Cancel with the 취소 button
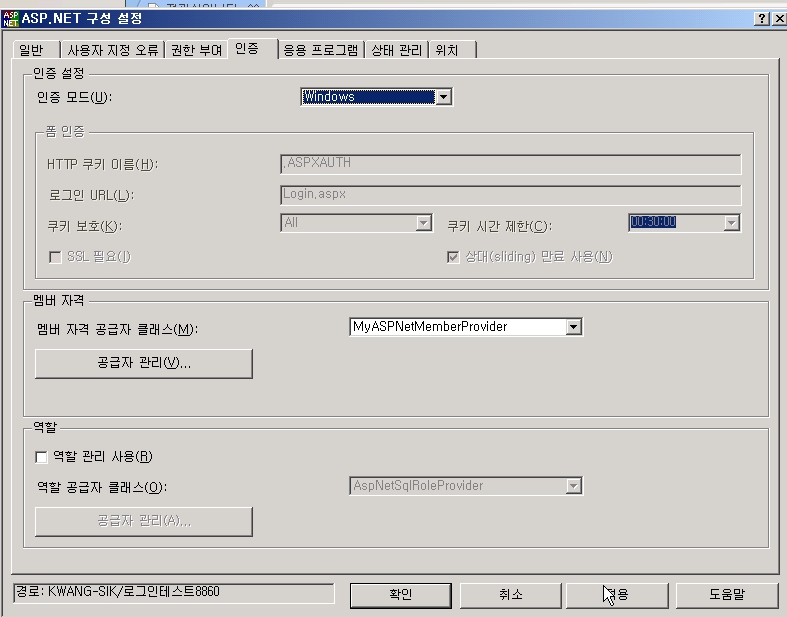The height and width of the screenshot is (617, 787). click(x=510, y=595)
